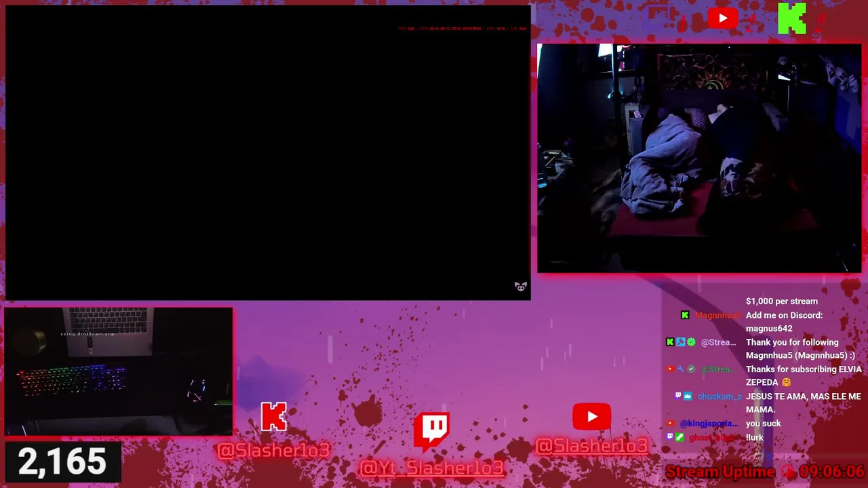Image resolution: width=868 pixels, height=488 pixels.
Task: Click the "you suck" chat message
Action: [x=764, y=424]
